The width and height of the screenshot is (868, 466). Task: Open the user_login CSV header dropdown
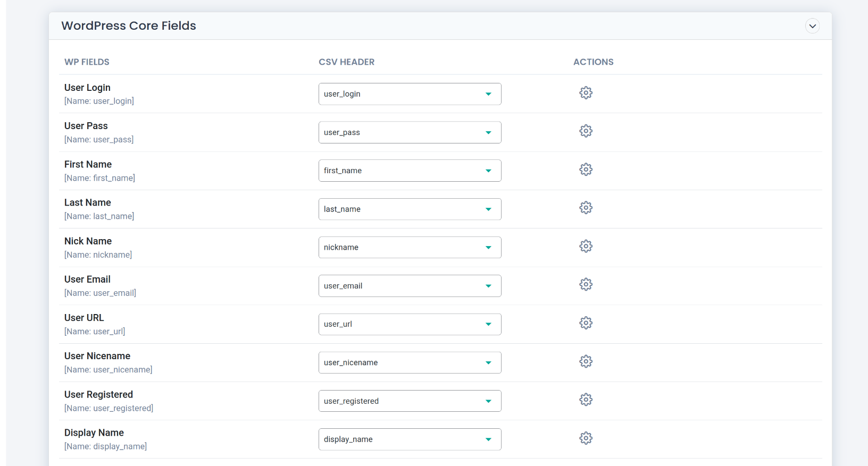coord(410,94)
